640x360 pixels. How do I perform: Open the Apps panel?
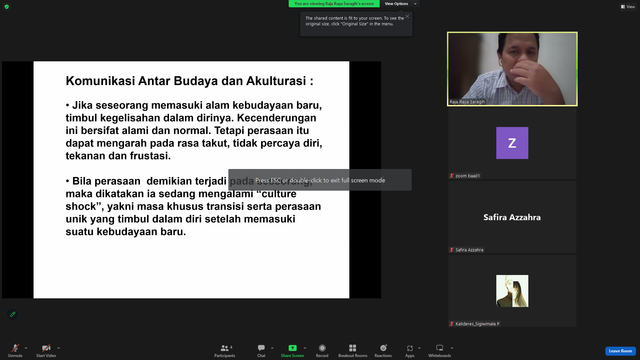[410, 350]
